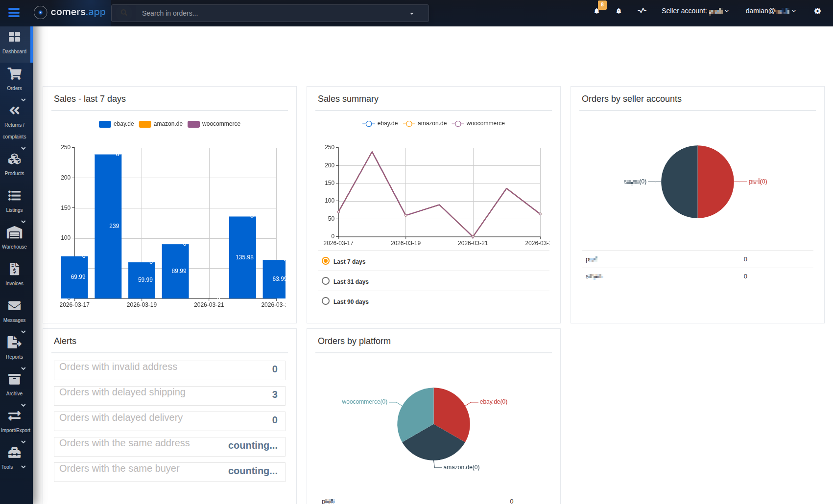This screenshot has width=833, height=504.
Task: Go to the Dashboard menu item
Action: pos(14,43)
